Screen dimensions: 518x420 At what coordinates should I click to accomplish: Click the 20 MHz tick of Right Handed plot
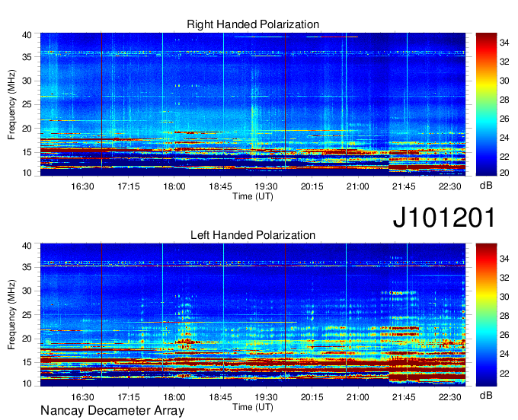[27, 129]
